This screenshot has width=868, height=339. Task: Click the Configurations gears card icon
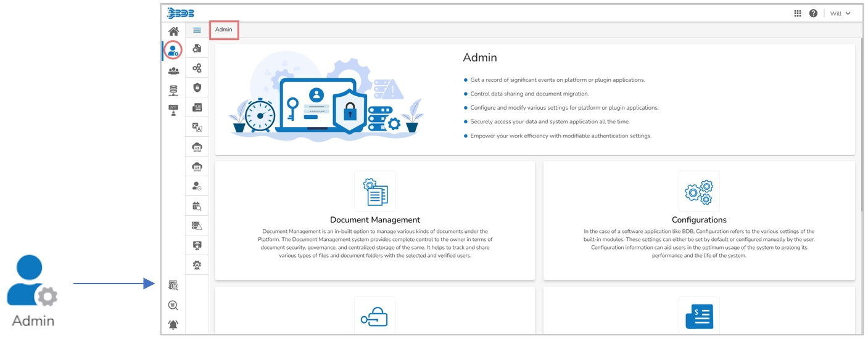[x=699, y=192]
